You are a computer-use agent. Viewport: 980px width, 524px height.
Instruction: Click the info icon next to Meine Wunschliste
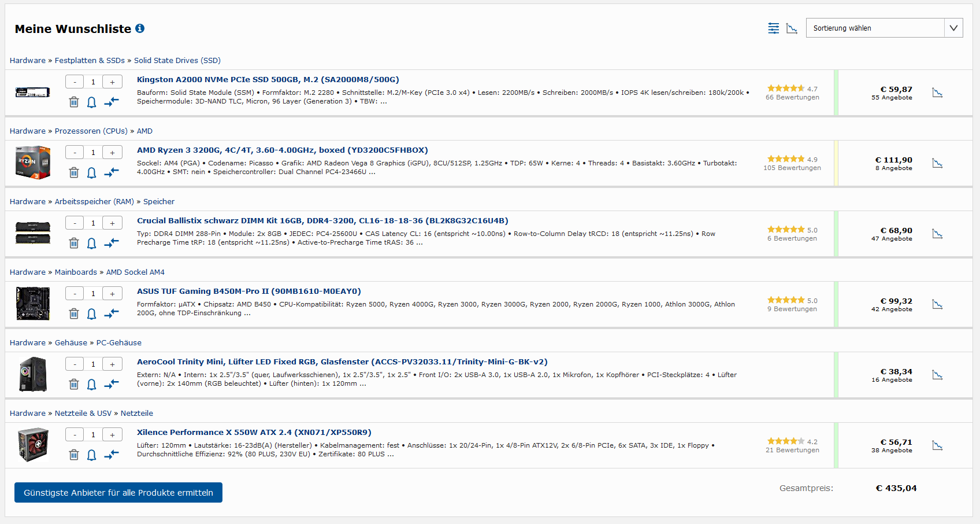[x=140, y=28]
